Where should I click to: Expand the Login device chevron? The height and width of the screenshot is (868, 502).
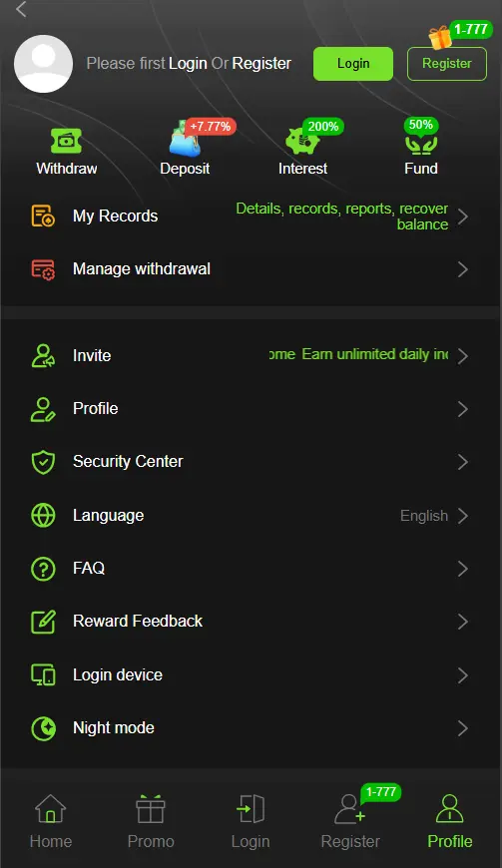tap(463, 674)
